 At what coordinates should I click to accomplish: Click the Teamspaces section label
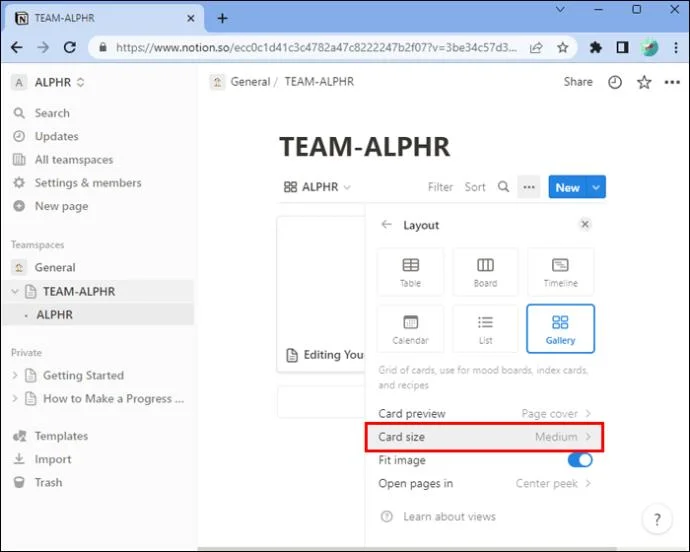(x=38, y=245)
